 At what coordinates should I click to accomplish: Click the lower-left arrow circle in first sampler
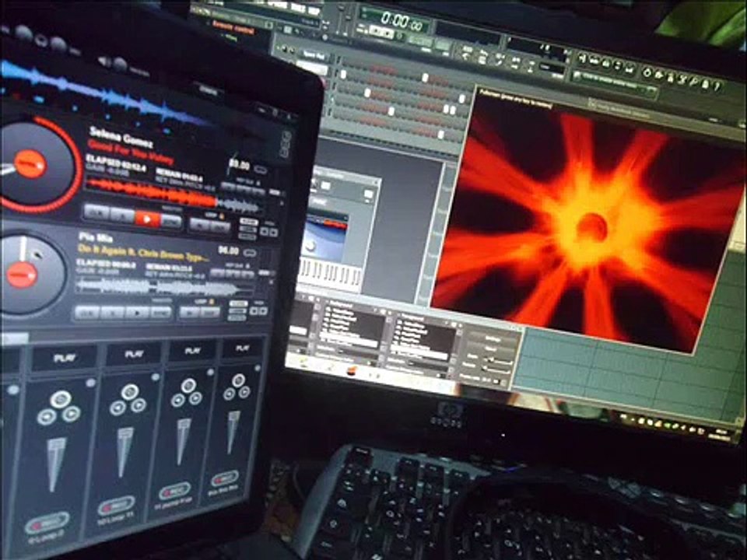pos(47,417)
